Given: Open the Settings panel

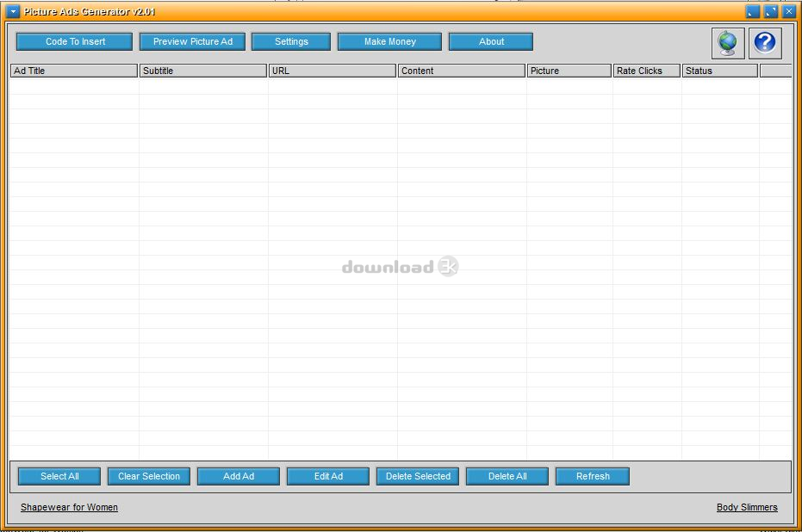Looking at the screenshot, I should click(291, 41).
